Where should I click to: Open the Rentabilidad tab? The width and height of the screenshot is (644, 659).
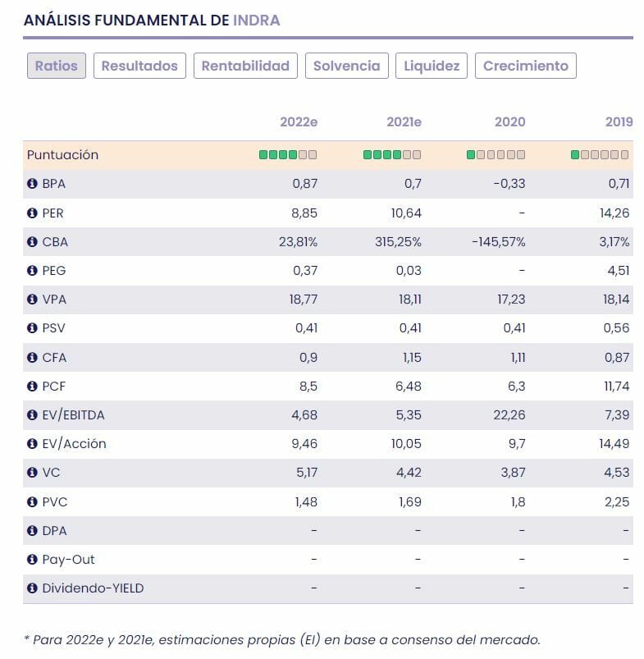coord(245,66)
